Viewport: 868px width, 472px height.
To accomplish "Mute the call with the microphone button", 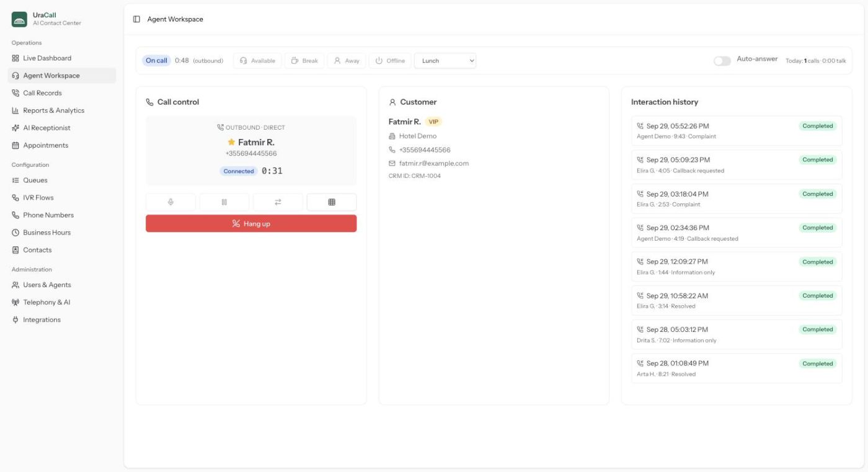I will click(x=170, y=202).
